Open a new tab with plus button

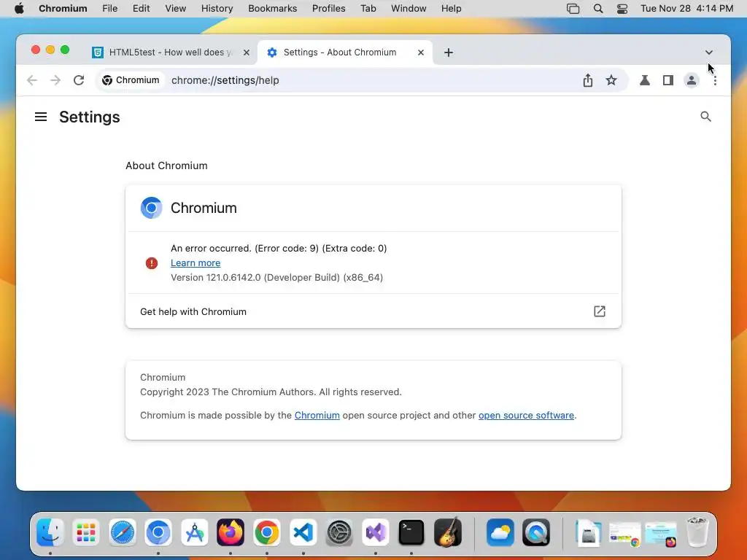(x=449, y=52)
